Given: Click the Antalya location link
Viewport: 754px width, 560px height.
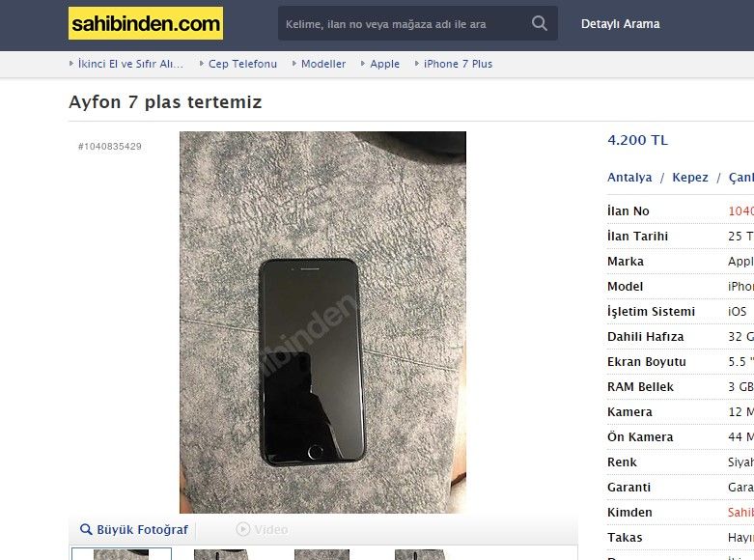Looking at the screenshot, I should [629, 177].
